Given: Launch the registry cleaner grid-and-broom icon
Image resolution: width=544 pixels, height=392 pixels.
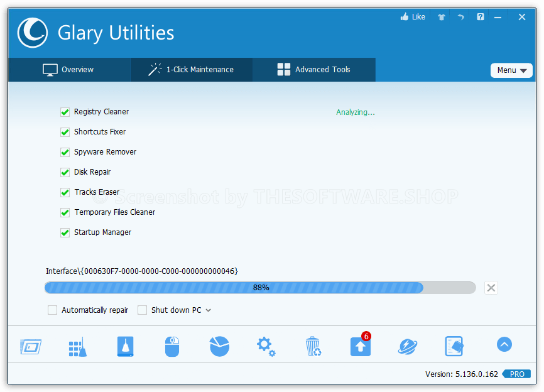Looking at the screenshot, I should pos(78,347).
